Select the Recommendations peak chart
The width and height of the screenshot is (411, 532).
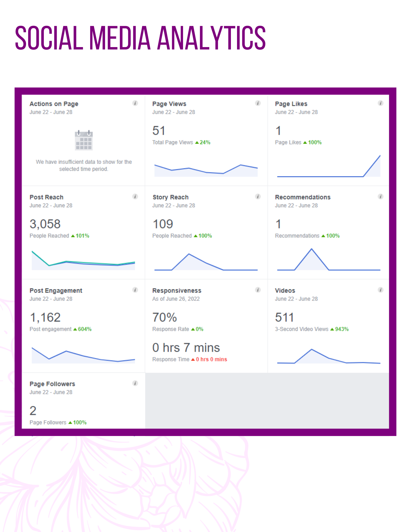(x=329, y=259)
